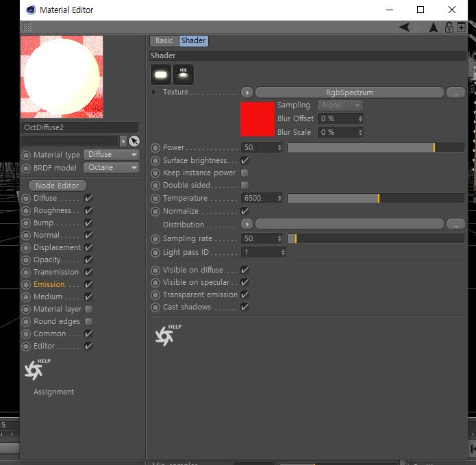The width and height of the screenshot is (476, 465).
Task: Select the IES light shader icon
Action: (183, 75)
